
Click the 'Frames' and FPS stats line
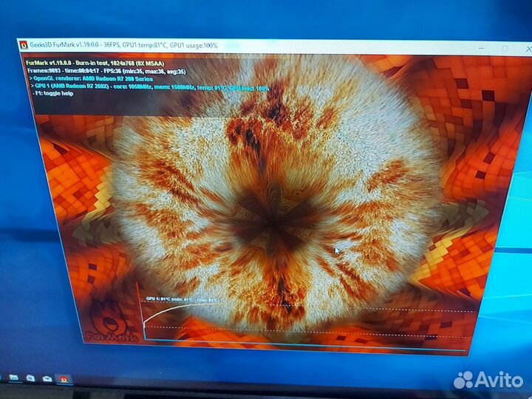coord(106,71)
